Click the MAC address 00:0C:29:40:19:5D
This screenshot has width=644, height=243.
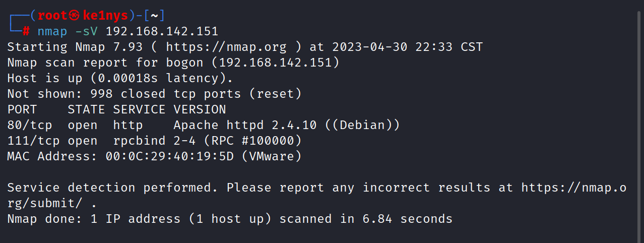pos(169,156)
